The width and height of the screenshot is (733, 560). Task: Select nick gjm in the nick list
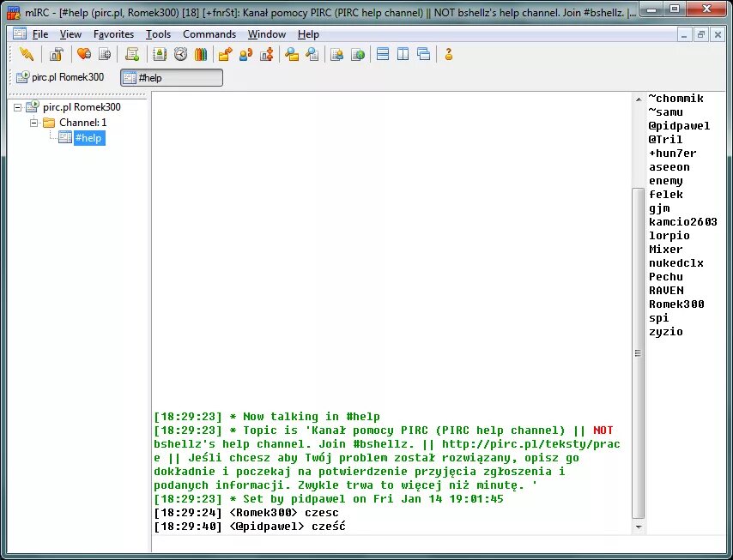click(x=659, y=208)
